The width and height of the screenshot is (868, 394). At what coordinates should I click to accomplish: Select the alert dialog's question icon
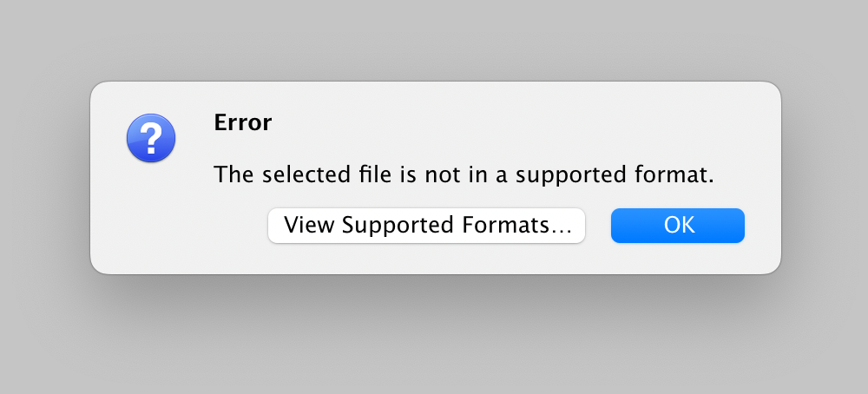pos(151,138)
